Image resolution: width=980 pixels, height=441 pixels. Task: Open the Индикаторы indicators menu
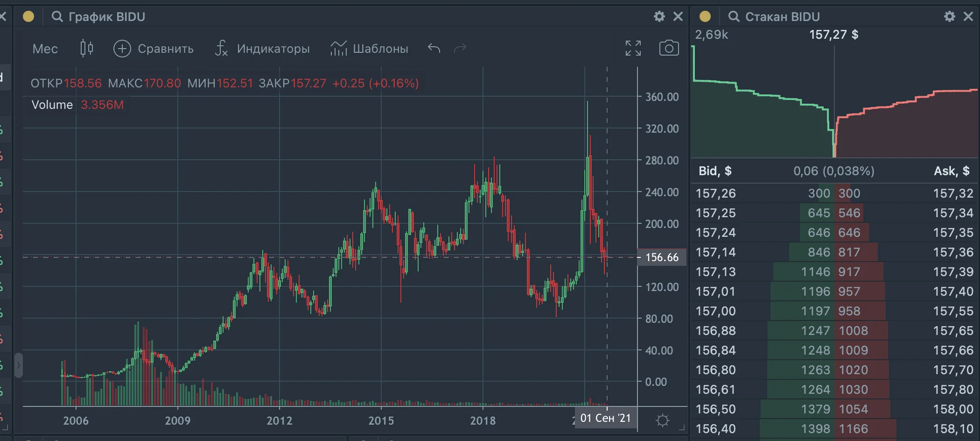tap(262, 49)
